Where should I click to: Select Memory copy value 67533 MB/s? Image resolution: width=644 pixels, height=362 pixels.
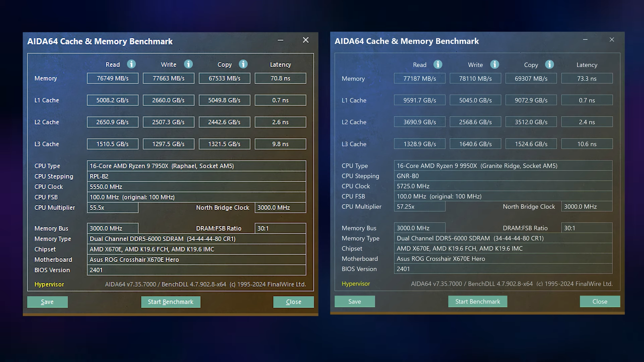coord(225,78)
